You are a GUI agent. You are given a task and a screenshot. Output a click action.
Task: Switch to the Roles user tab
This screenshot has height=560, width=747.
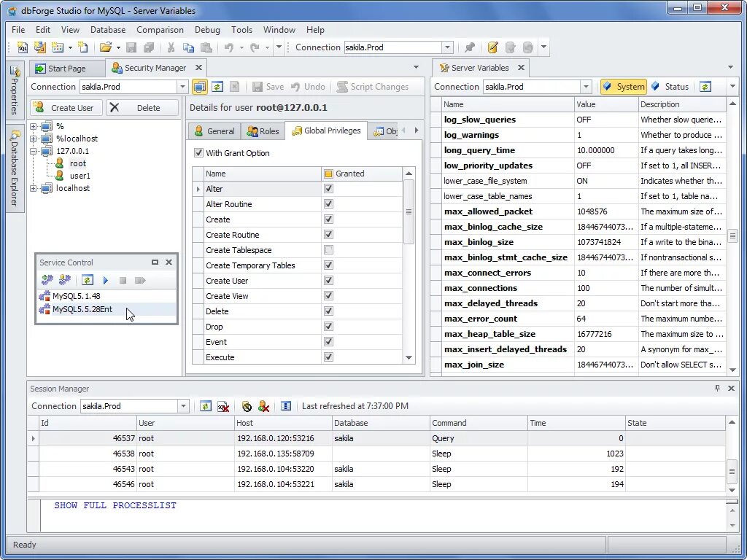[x=263, y=131]
